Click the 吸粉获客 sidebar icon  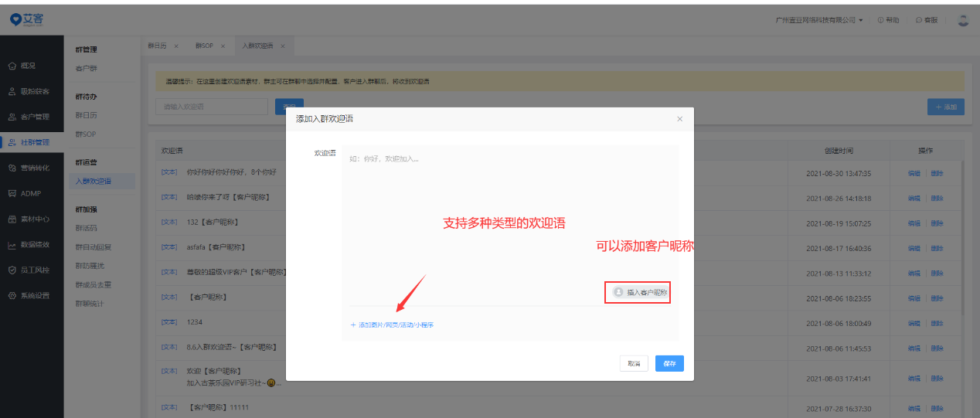pos(12,92)
